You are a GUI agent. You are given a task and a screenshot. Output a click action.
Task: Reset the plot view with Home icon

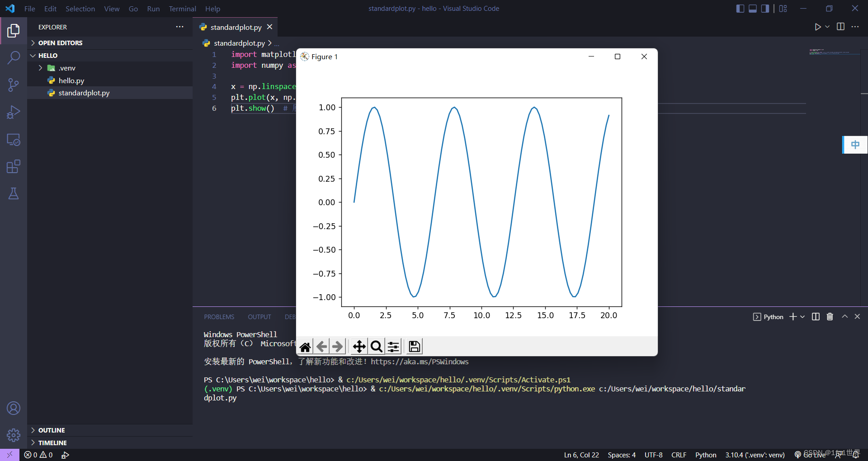tap(305, 347)
